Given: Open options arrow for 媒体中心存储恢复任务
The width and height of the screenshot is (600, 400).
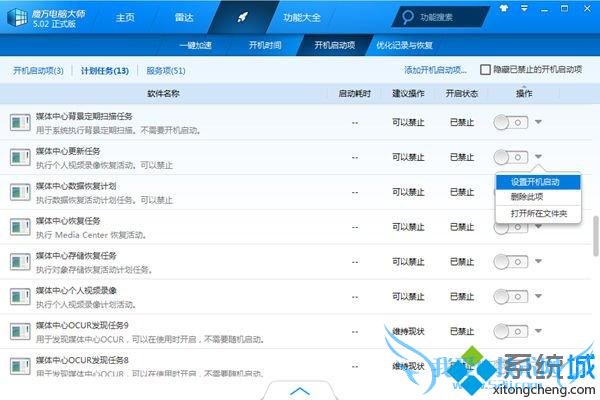Looking at the screenshot, I should tap(538, 261).
